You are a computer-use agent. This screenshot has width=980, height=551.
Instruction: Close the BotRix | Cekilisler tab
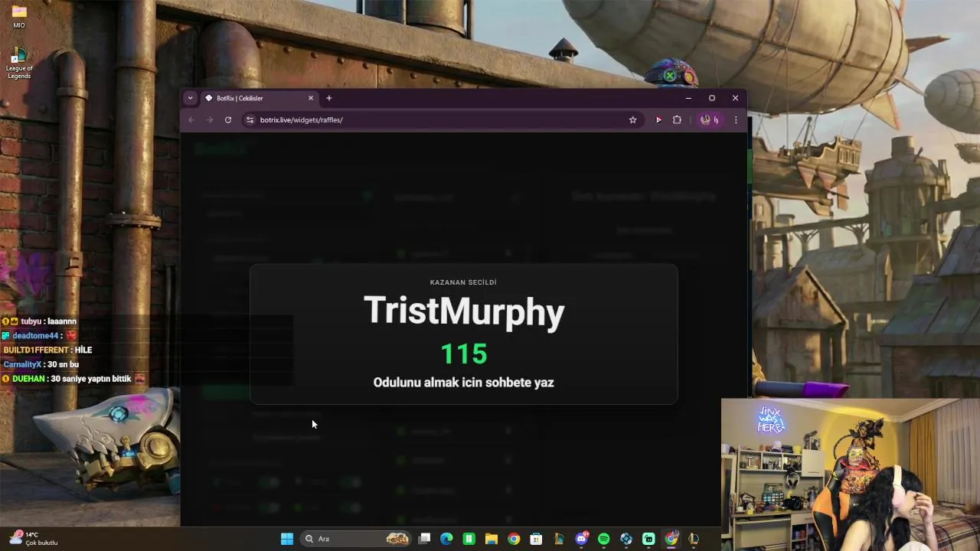(311, 98)
